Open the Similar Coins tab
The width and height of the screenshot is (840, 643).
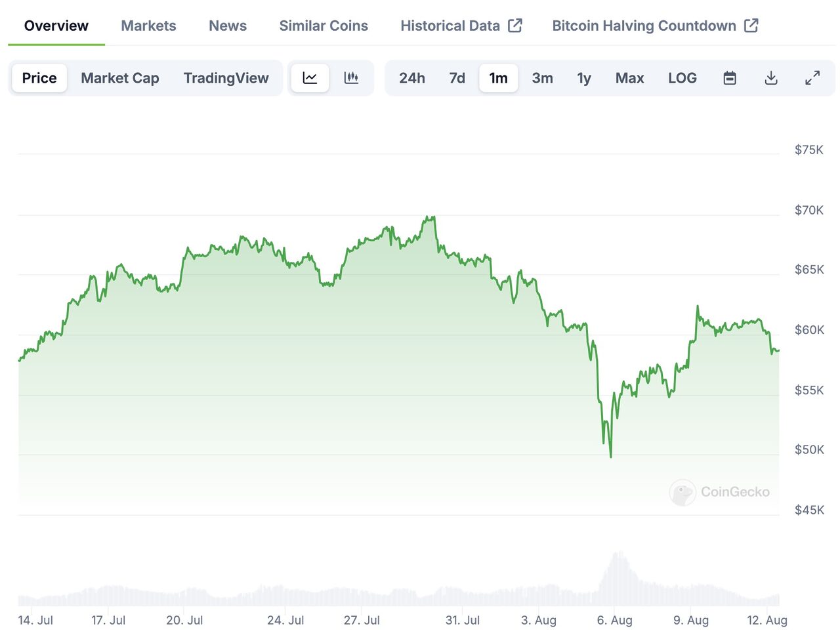[x=324, y=26]
